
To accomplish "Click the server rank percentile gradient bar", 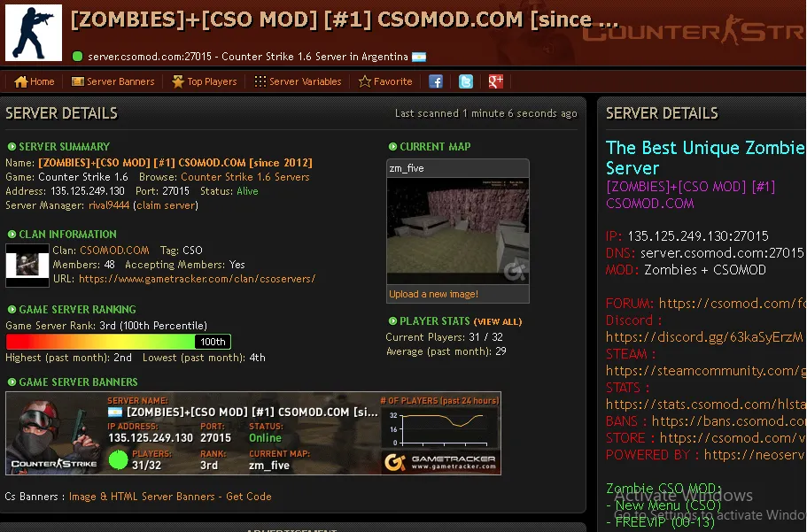I will 119,342.
